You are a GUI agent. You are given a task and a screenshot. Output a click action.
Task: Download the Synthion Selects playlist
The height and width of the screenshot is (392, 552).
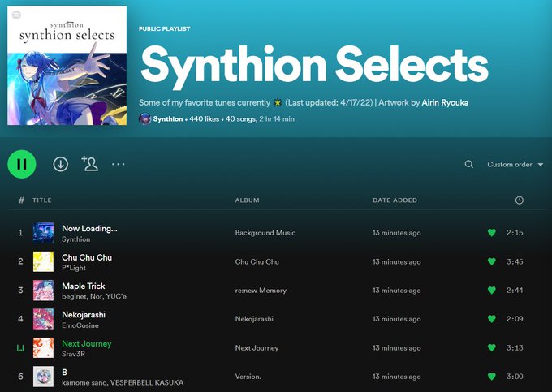[x=61, y=164]
